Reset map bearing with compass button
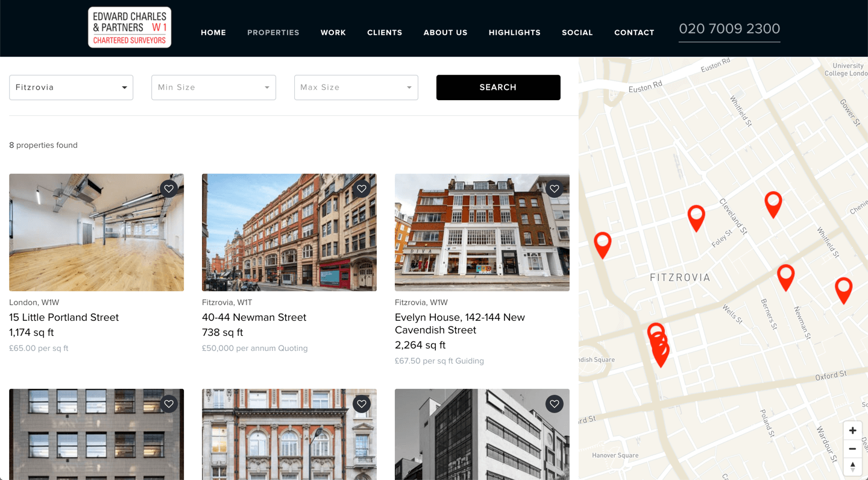Image resolution: width=868 pixels, height=480 pixels. tap(852, 467)
